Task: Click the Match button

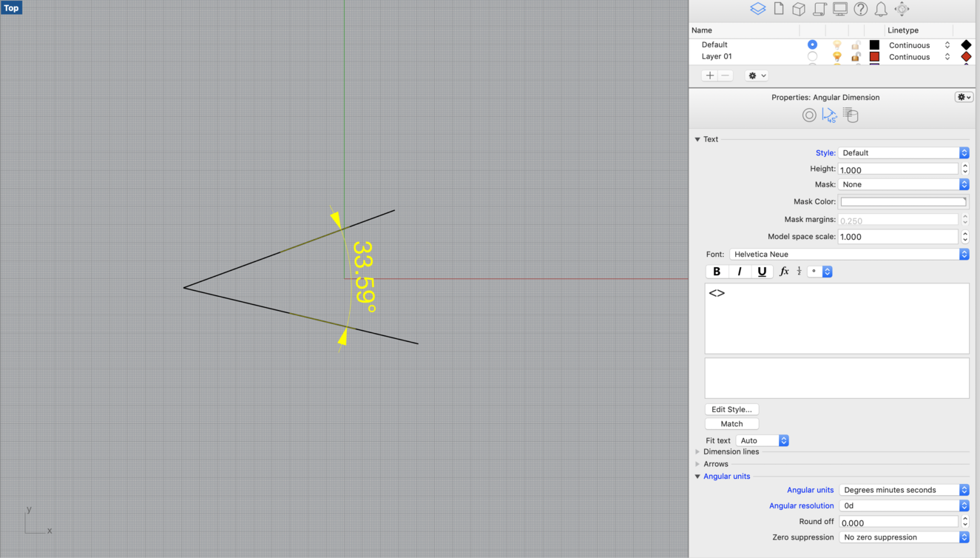Action: click(x=731, y=423)
